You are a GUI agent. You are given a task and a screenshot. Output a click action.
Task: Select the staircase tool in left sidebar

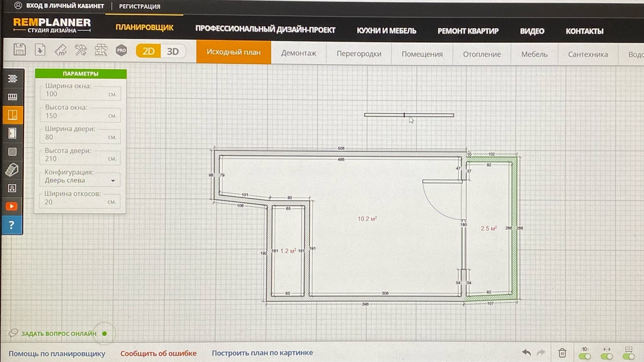[x=12, y=170]
